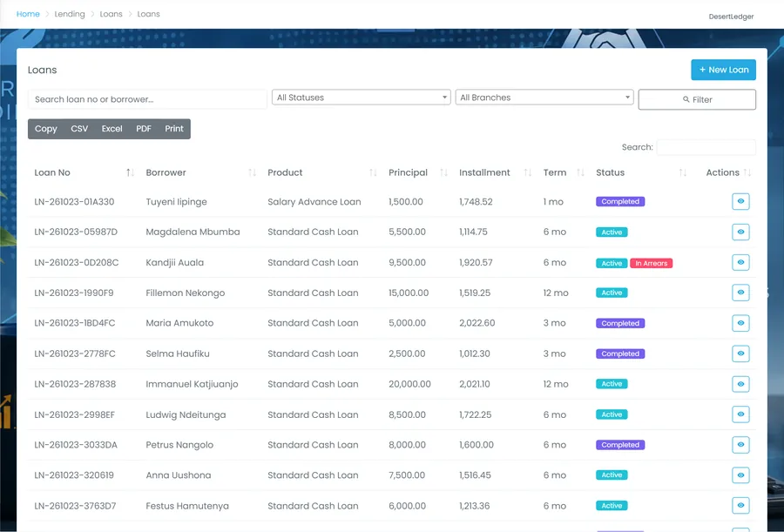Click borrower name Ludwig Ndeitunga
The height and width of the screenshot is (532, 784).
coord(186,415)
